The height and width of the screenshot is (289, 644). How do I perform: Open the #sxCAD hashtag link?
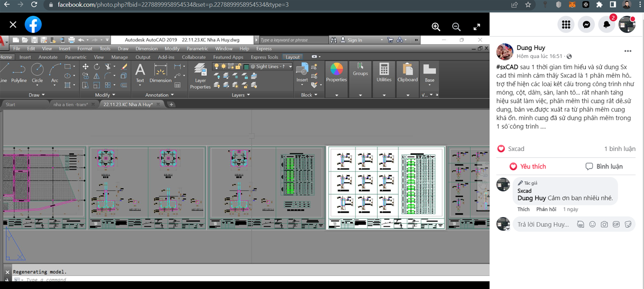[x=507, y=67]
